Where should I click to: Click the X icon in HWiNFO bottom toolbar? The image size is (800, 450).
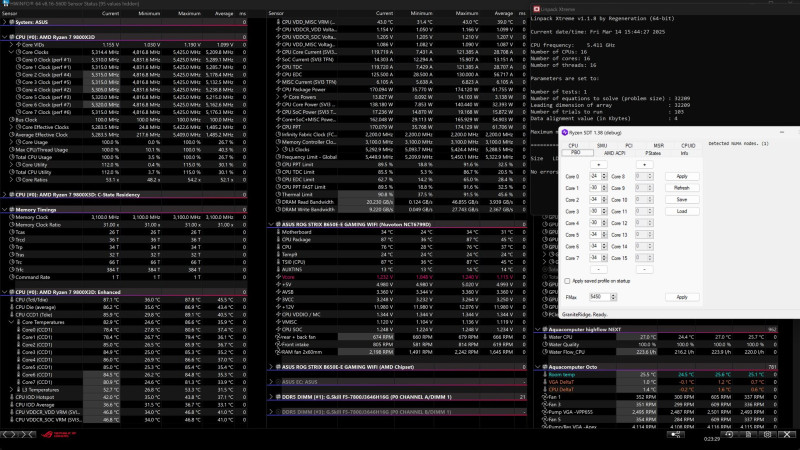tap(787, 434)
